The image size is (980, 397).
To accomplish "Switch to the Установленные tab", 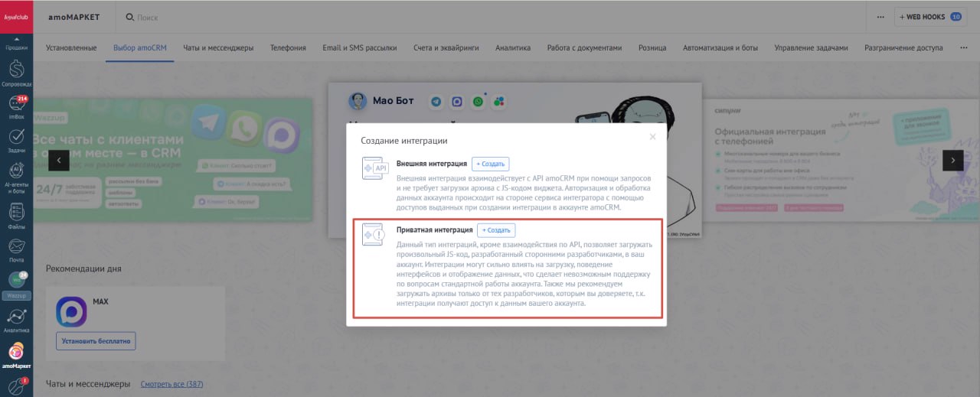I will 71,47.
